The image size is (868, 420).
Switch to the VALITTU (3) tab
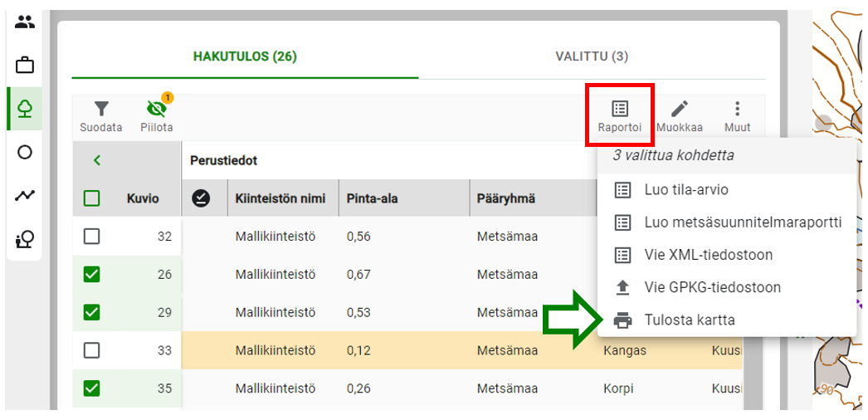click(x=592, y=57)
